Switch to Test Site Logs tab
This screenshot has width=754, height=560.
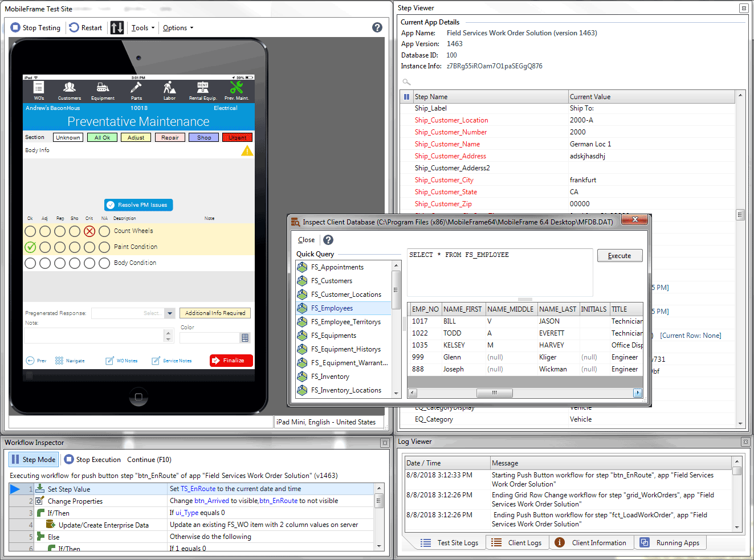click(449, 543)
